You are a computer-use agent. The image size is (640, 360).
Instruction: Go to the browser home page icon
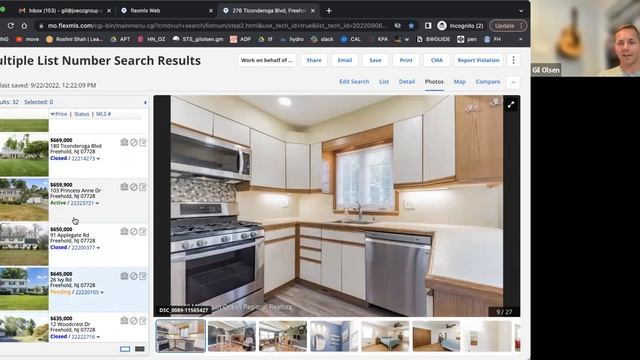point(24,26)
